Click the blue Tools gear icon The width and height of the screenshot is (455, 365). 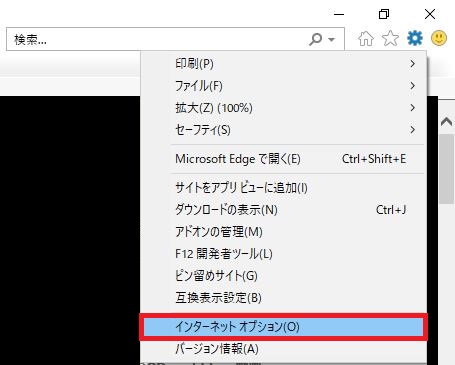[415, 38]
